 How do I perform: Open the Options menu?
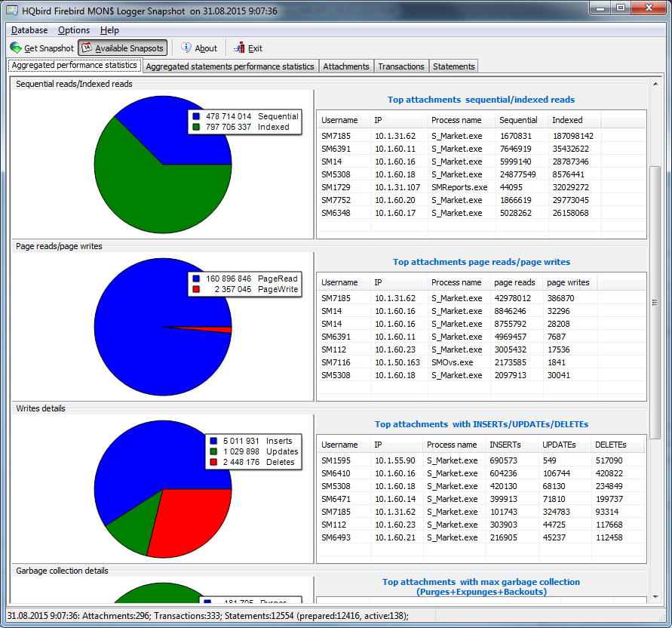(x=74, y=30)
